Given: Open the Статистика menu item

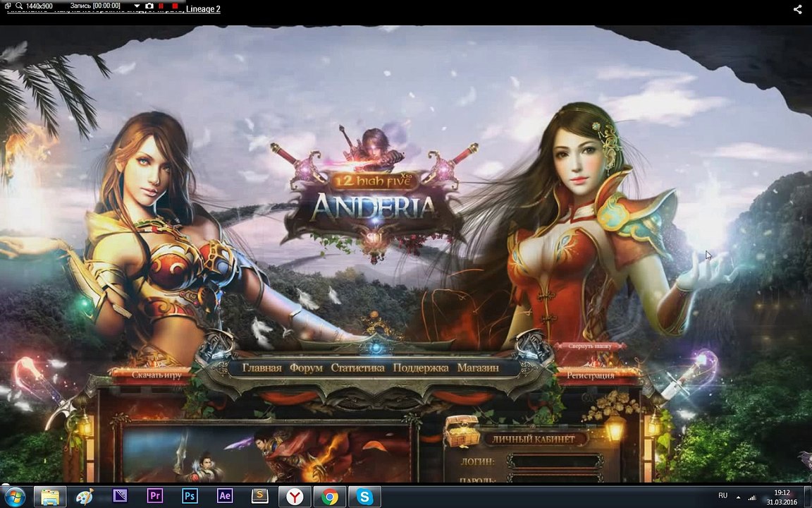Looking at the screenshot, I should click(x=357, y=368).
